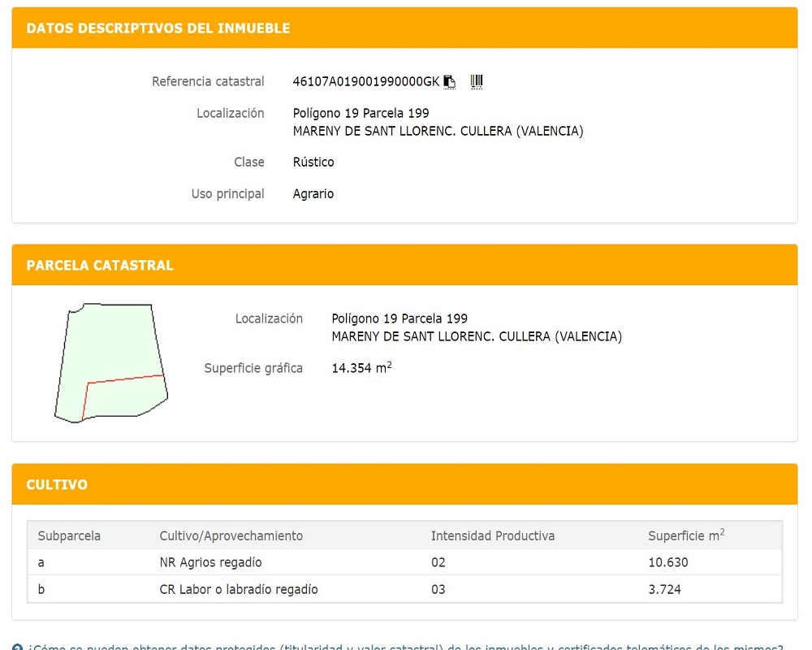Select the CR Labor o labradío regadío row

(239, 590)
